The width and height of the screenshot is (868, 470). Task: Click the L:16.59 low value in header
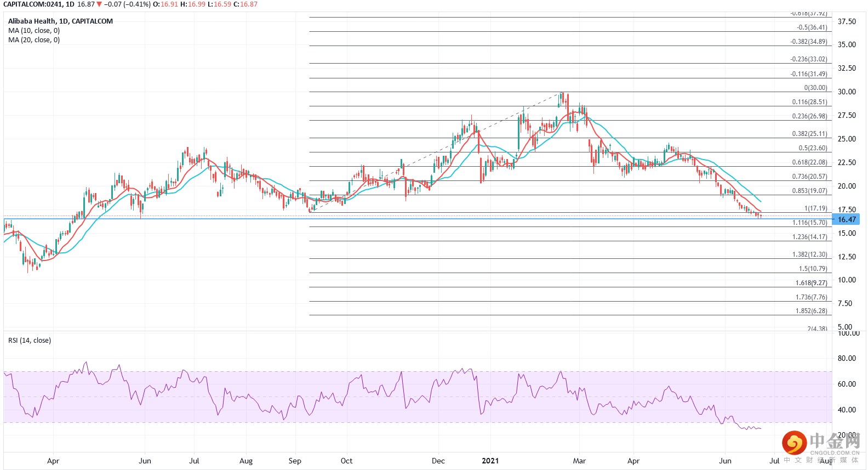(x=219, y=4)
